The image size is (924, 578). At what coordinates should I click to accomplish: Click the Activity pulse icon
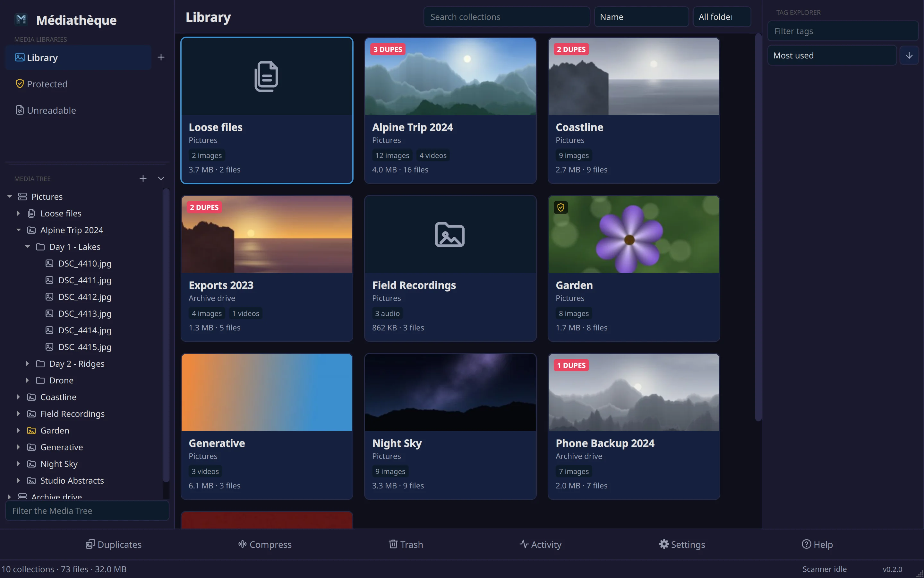click(x=524, y=544)
